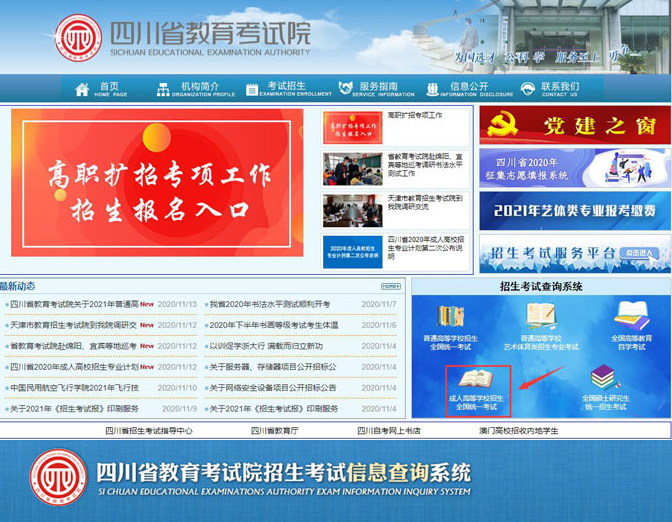This screenshot has height=522, width=672.
Task: Open list item 天津市教育招生考试院到我院调研交
Action: point(73,325)
